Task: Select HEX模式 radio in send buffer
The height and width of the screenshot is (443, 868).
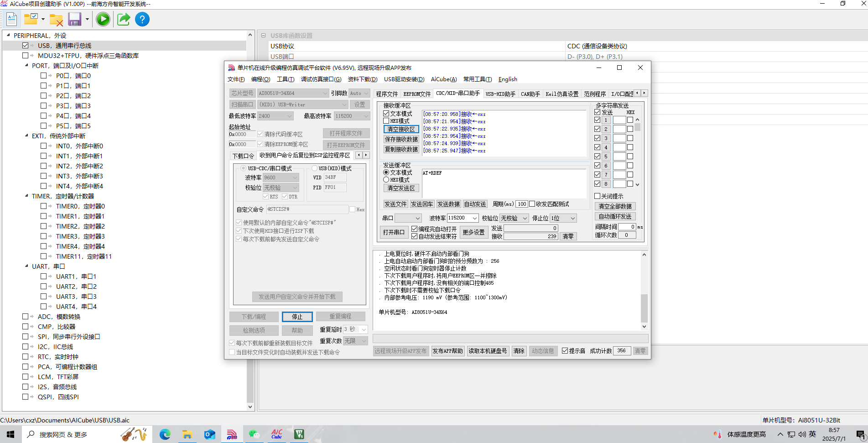Action: [386, 180]
